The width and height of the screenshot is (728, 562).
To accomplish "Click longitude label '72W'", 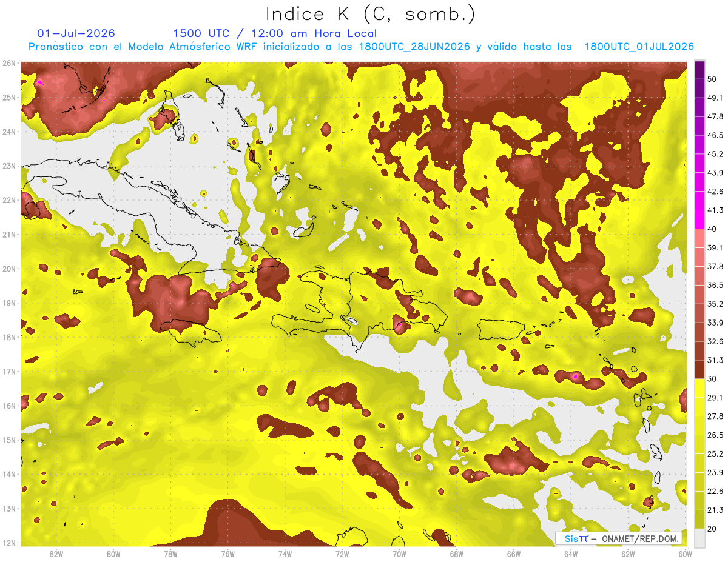I will click(x=342, y=554).
